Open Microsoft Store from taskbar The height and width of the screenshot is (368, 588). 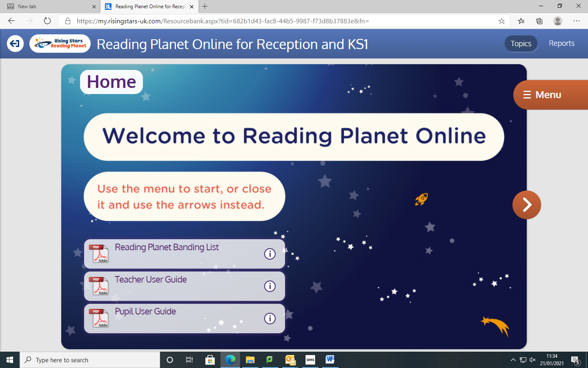point(210,360)
